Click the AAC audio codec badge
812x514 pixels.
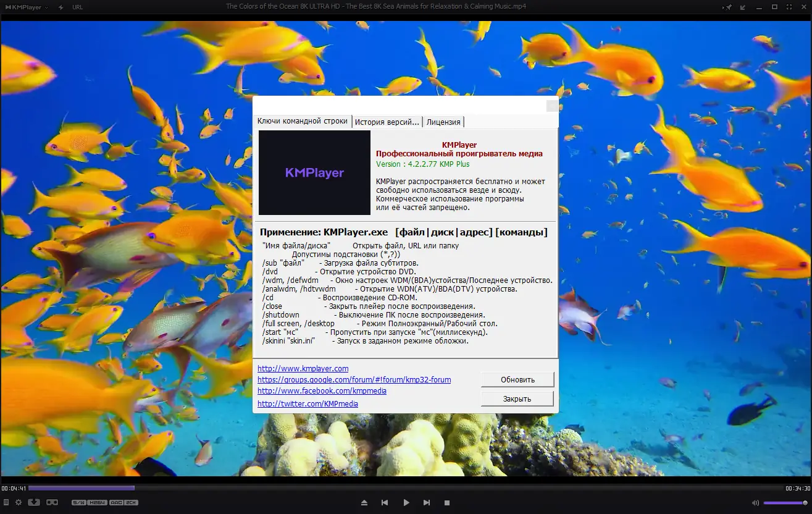[115, 503]
